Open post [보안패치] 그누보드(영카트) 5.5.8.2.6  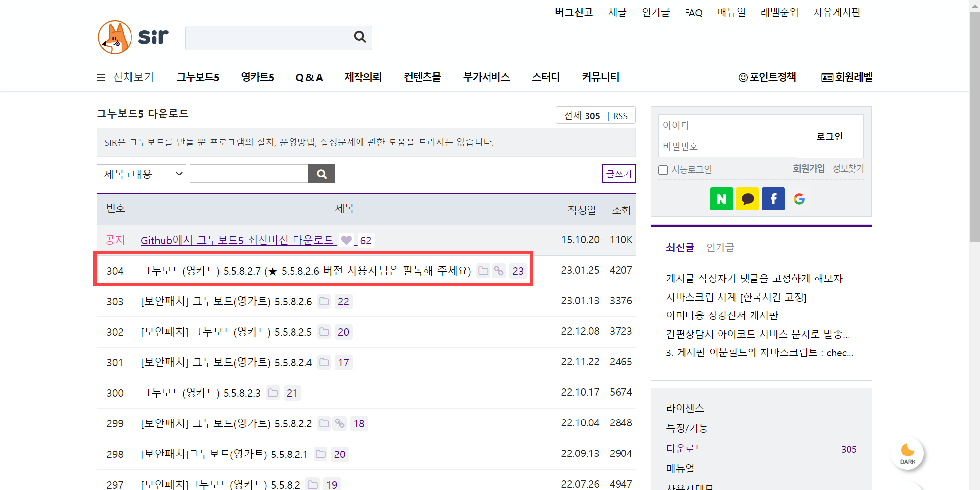(227, 301)
